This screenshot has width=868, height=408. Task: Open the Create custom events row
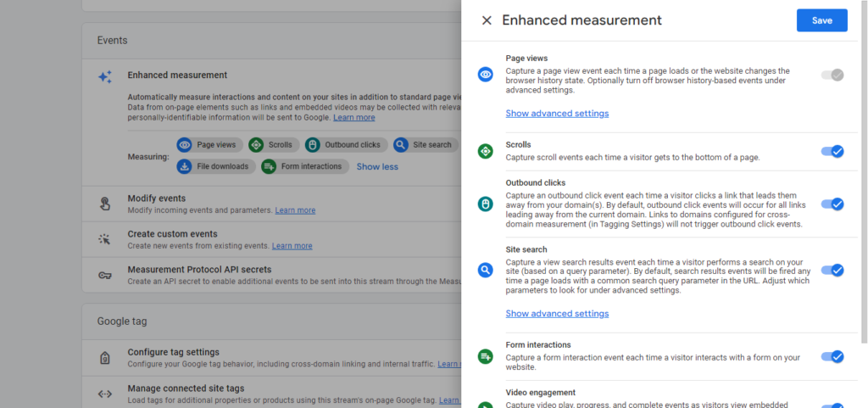coord(271,240)
